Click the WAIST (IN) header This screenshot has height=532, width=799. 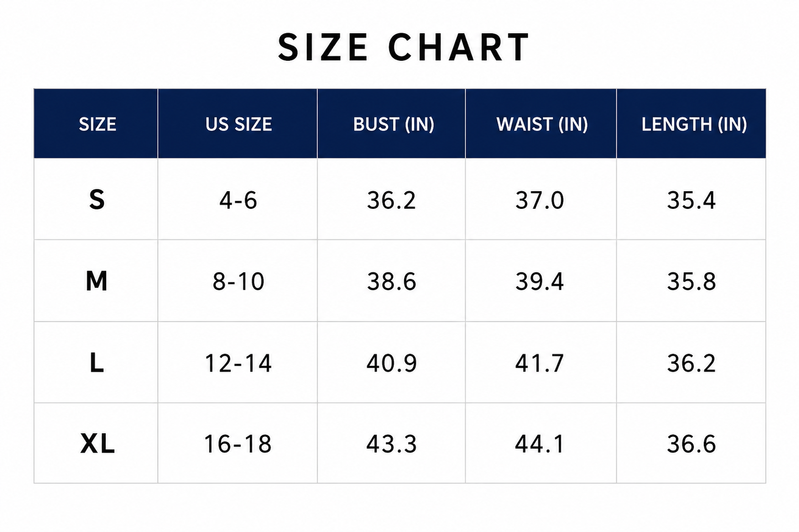(542, 124)
